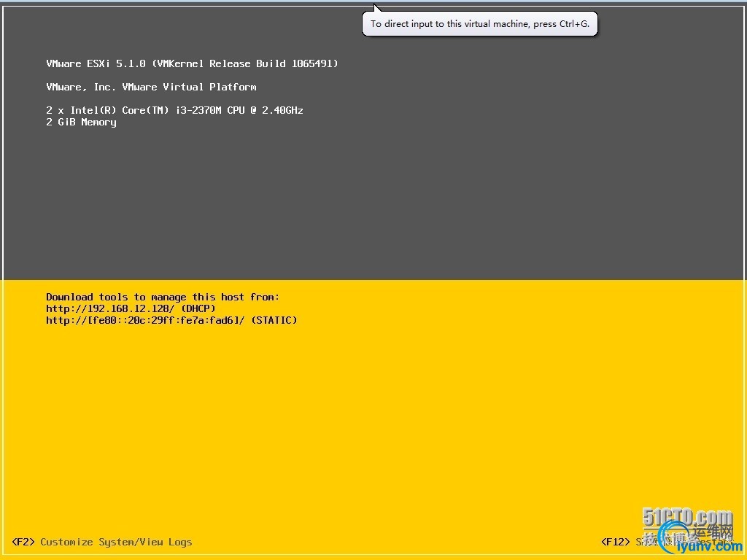Click the F12 Shut Down/Restart option
747x560 pixels.
point(667,542)
